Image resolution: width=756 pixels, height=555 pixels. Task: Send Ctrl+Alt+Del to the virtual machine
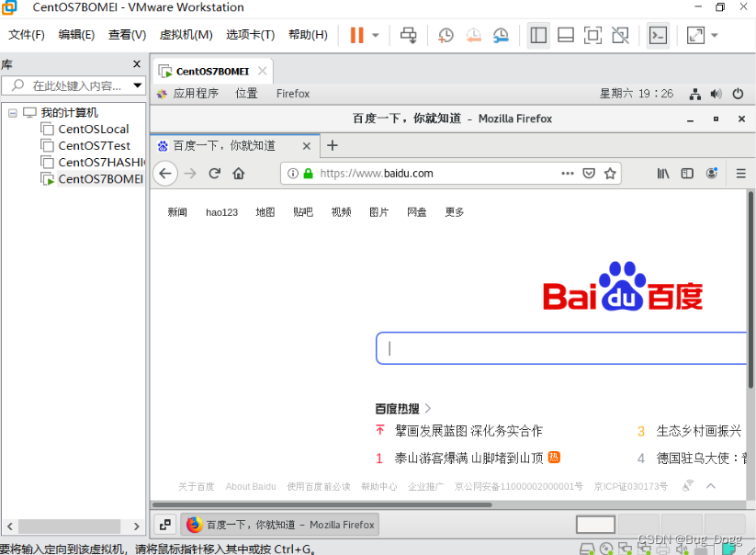pyautogui.click(x=409, y=35)
